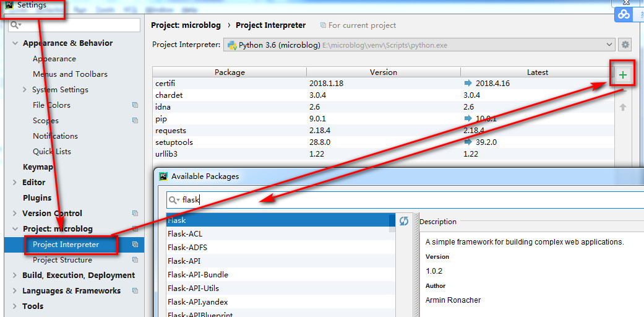Select the idna package row

click(x=383, y=107)
